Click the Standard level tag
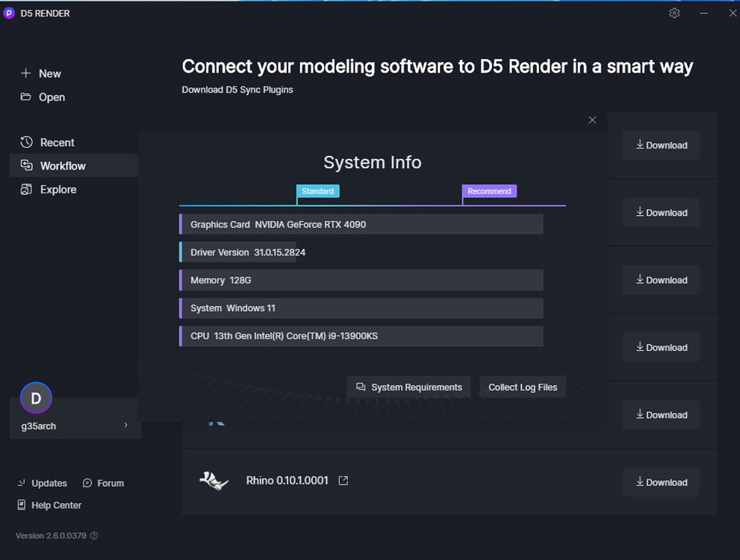Image resolution: width=740 pixels, height=560 pixels. tap(317, 191)
